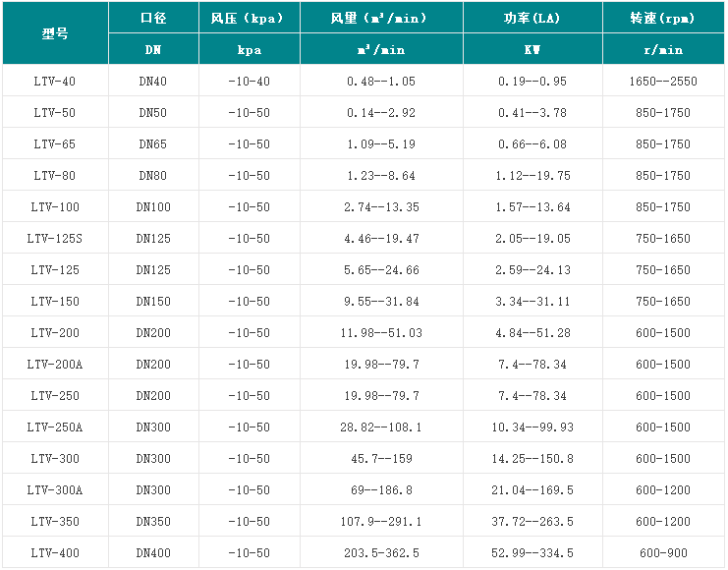Viewport: 728px width, 570px height.
Task: Select the 14.25--150.8 power cell
Action: coord(532,459)
